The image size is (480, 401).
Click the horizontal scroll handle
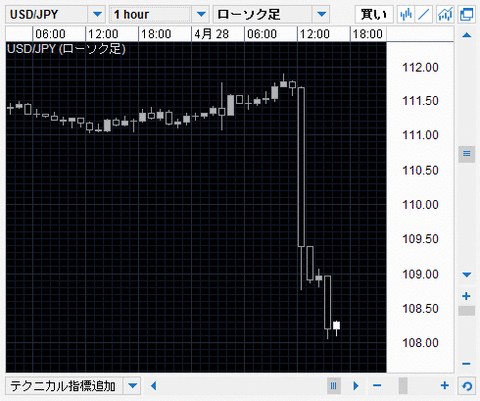click(x=334, y=386)
